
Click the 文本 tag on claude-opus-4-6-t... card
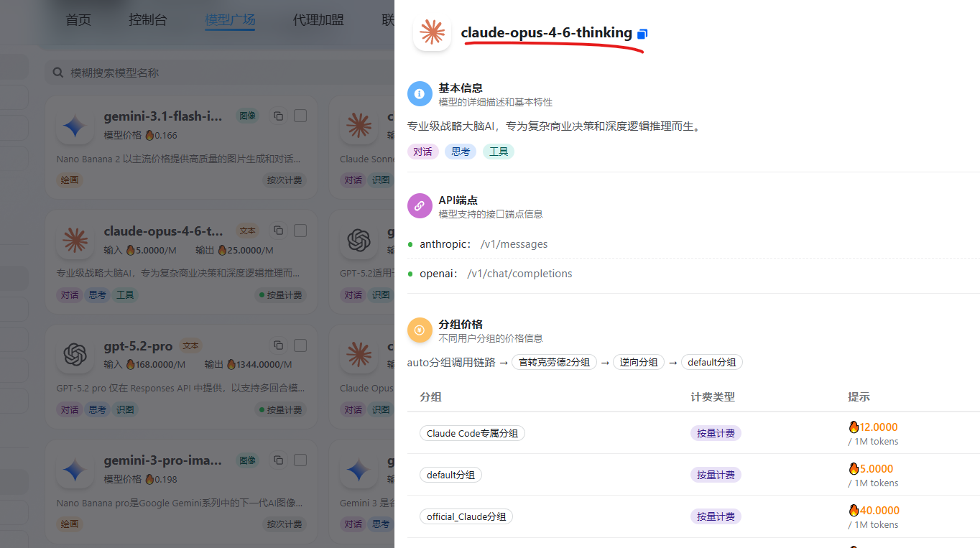click(x=248, y=231)
